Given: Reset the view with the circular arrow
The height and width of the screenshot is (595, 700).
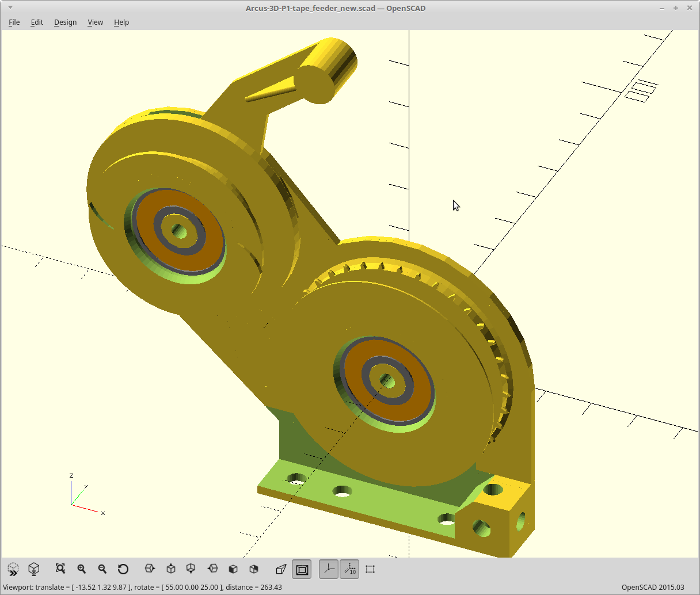Looking at the screenshot, I should [123, 569].
